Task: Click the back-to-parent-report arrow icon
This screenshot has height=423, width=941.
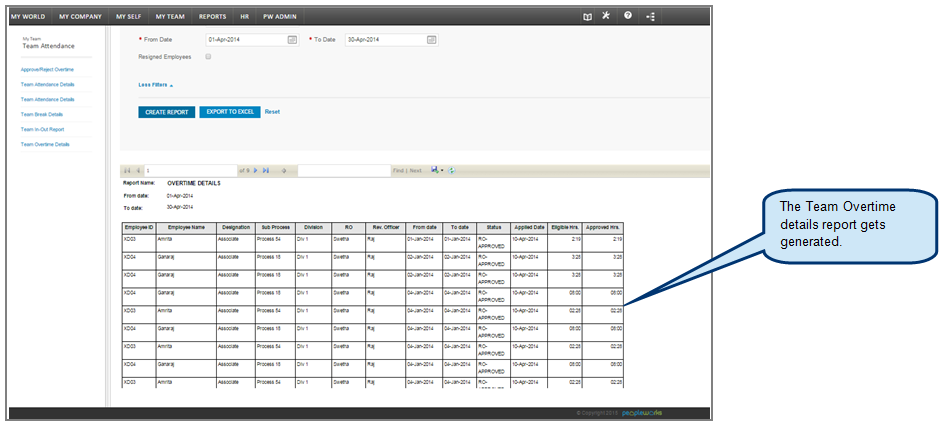Action: point(284,170)
